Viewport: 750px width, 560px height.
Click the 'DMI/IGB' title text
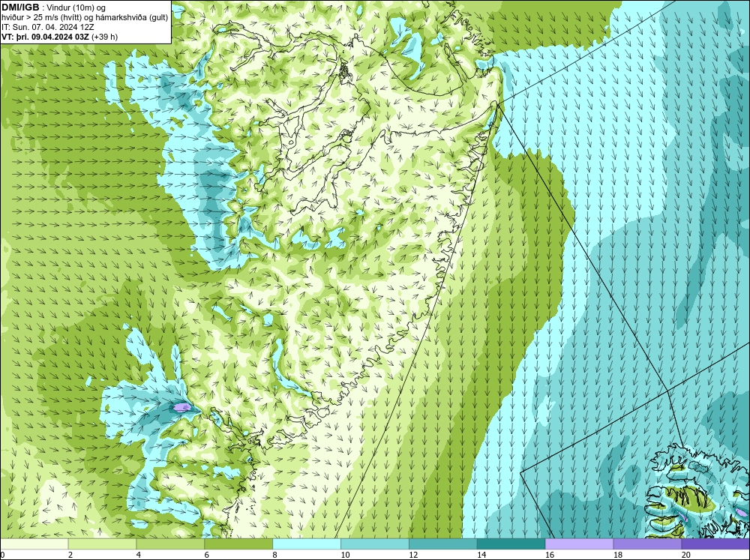pos(20,7)
